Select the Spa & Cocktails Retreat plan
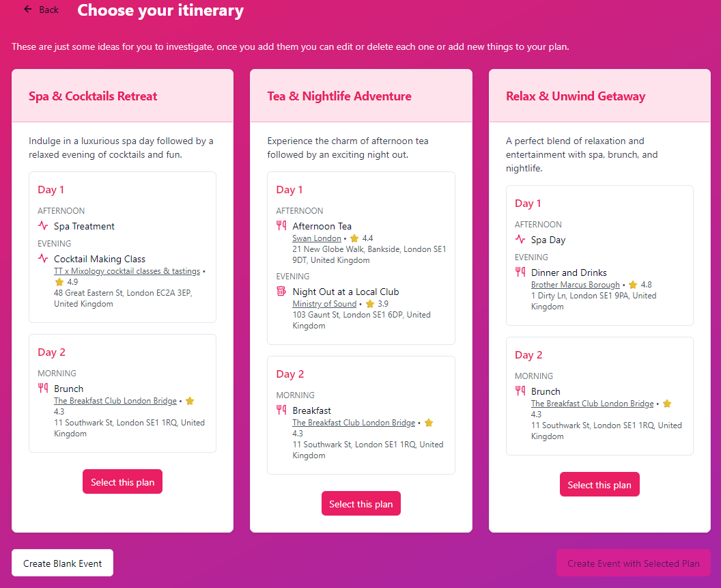This screenshot has height=588, width=721. coord(122,482)
